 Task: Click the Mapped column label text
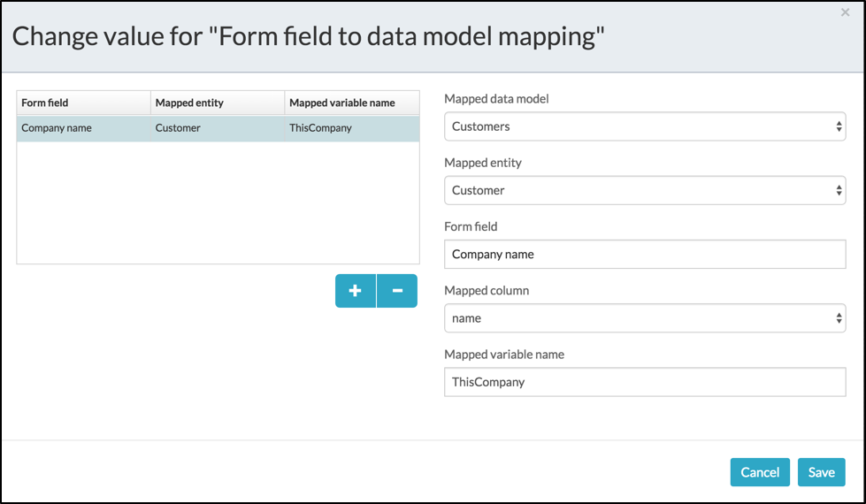pyautogui.click(x=487, y=290)
